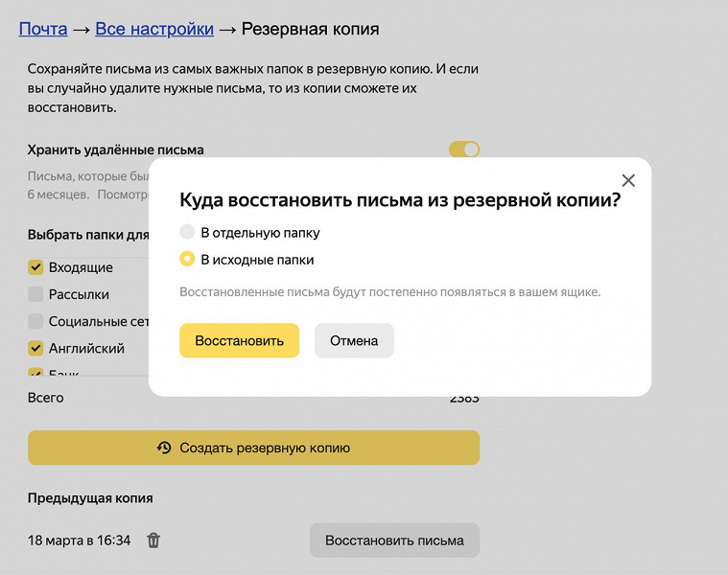Delete previous backup with trash icon

pyautogui.click(x=153, y=540)
